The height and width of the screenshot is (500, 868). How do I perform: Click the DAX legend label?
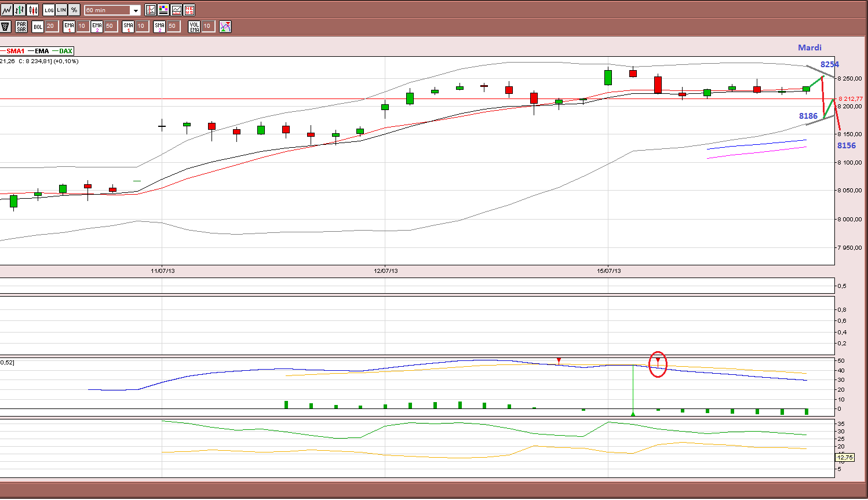pyautogui.click(x=65, y=51)
